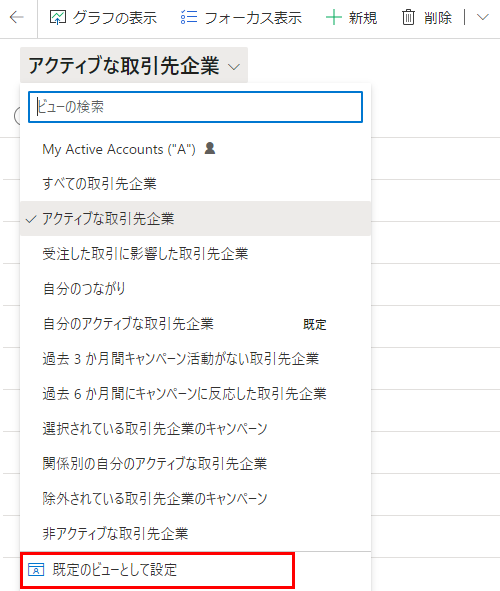Select 関係別の自分のアクティブな取引先企業 view
Screen dimensions: 500x591
(195, 464)
